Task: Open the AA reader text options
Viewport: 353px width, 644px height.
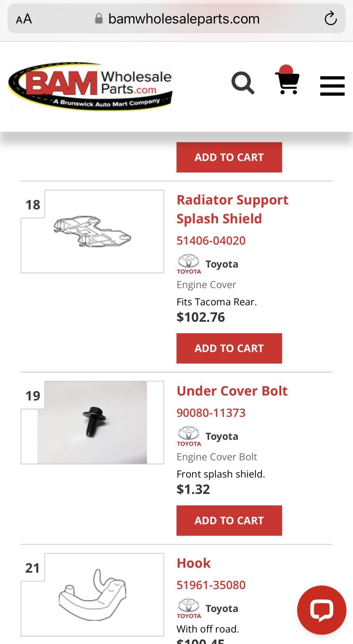Action: pyautogui.click(x=24, y=19)
